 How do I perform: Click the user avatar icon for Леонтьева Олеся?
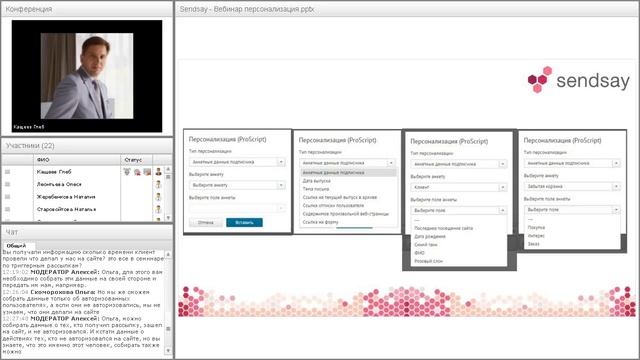(158, 184)
